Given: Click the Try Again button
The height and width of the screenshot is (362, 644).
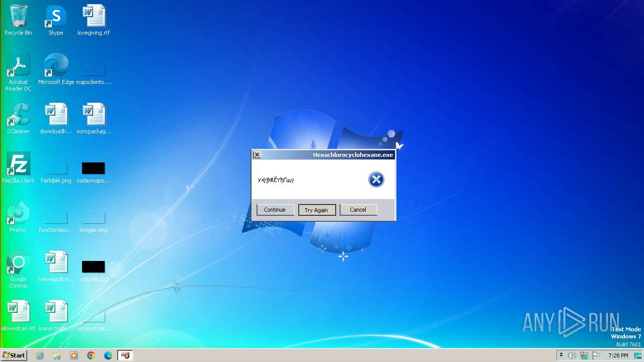Looking at the screenshot, I should click(x=316, y=210).
